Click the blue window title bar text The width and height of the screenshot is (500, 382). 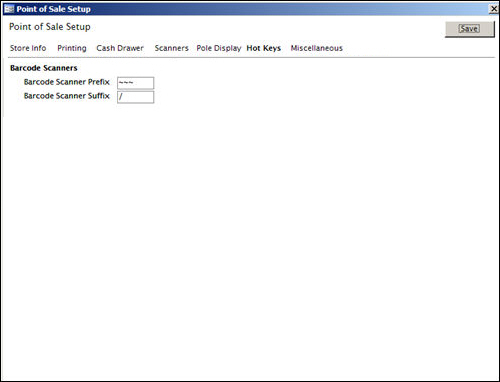[x=54, y=9]
